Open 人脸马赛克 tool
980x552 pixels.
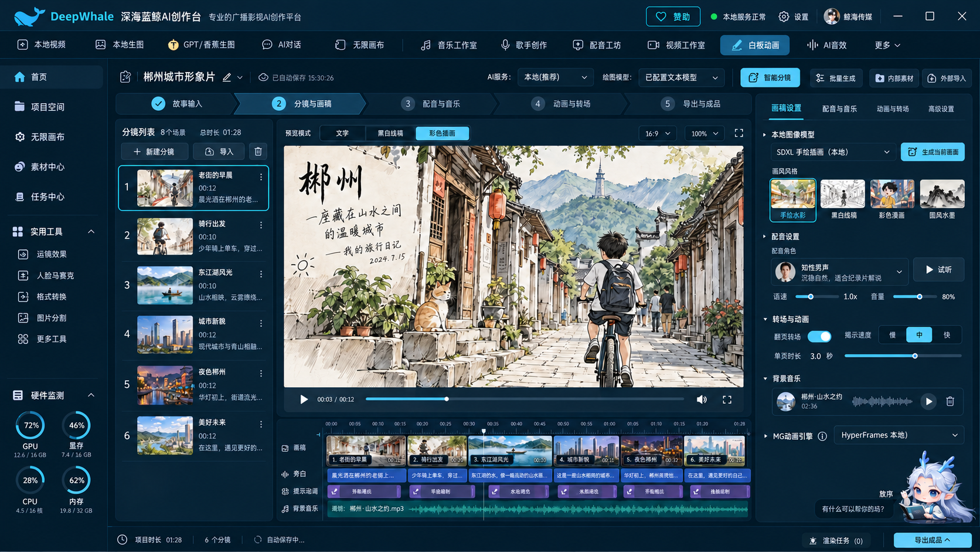pyautogui.click(x=46, y=275)
